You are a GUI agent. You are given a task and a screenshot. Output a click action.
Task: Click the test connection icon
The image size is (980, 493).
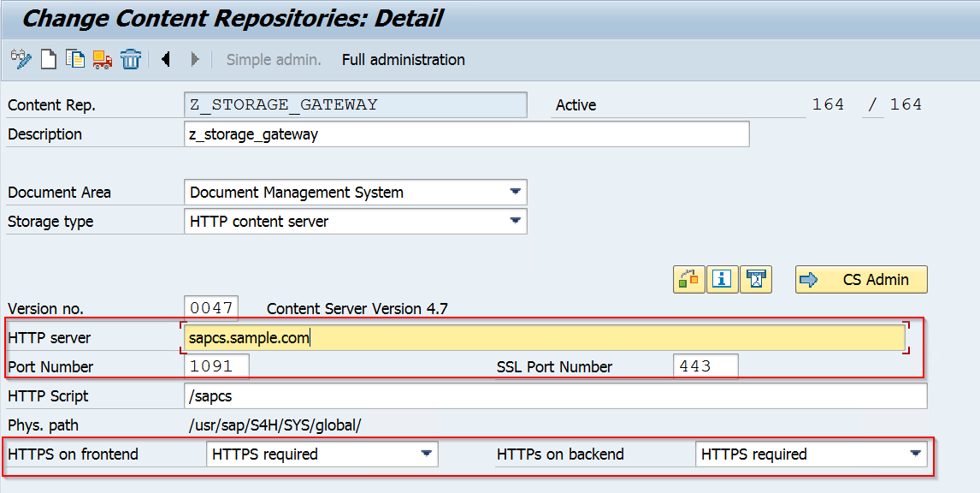pos(688,280)
